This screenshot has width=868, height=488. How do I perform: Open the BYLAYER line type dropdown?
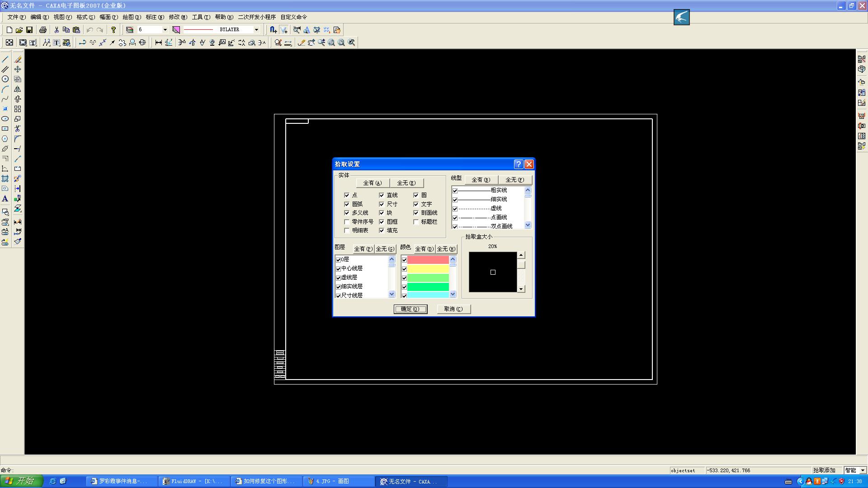coord(256,30)
